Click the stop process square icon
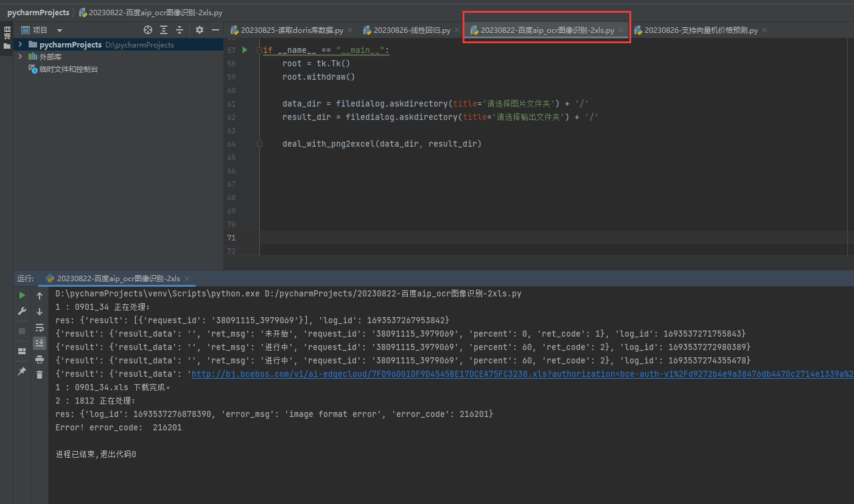This screenshot has height=504, width=854. tap(22, 331)
